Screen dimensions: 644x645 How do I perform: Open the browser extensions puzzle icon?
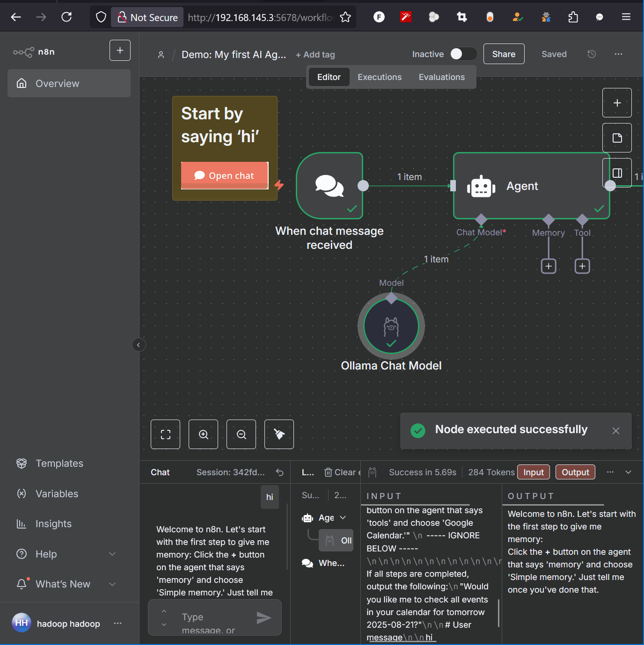coord(573,17)
